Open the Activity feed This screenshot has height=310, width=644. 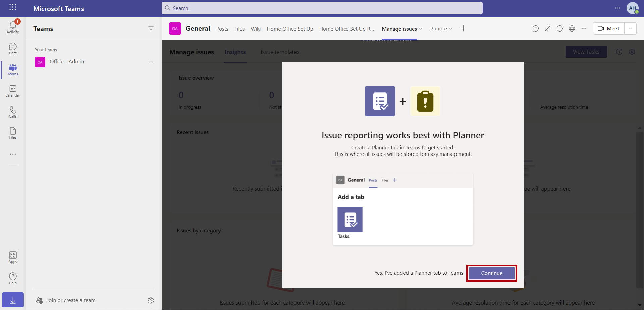[13, 26]
